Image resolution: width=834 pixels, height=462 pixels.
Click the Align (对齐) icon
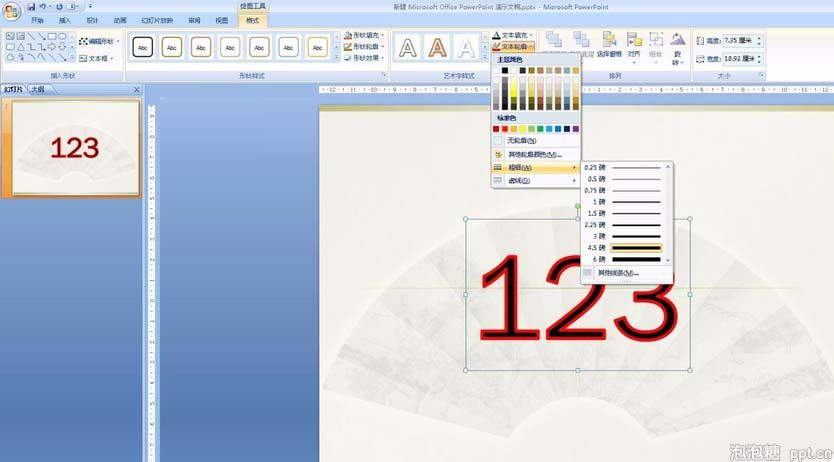coord(634,47)
